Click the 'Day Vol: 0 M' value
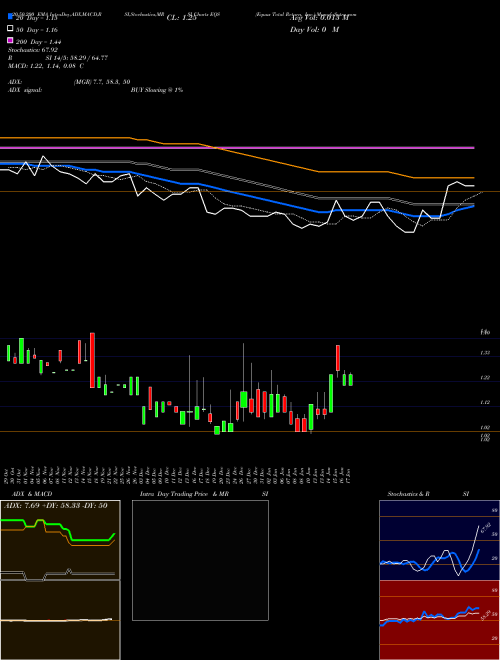500x660 pixels. [x=314, y=29]
